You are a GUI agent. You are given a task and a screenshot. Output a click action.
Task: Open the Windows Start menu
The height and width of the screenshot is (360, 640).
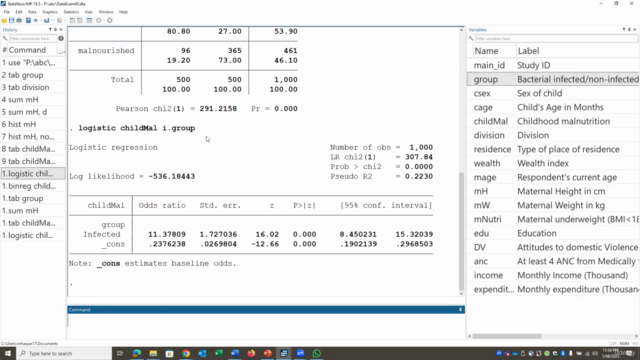click(x=8, y=353)
